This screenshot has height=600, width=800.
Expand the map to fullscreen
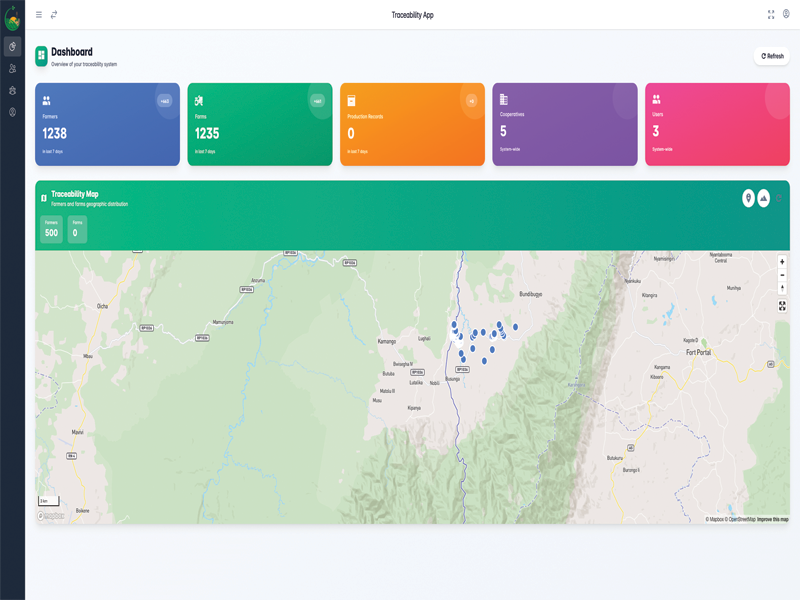click(782, 306)
